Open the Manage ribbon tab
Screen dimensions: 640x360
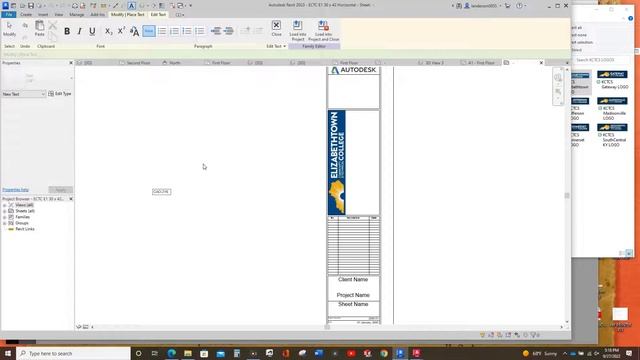tap(76, 14)
